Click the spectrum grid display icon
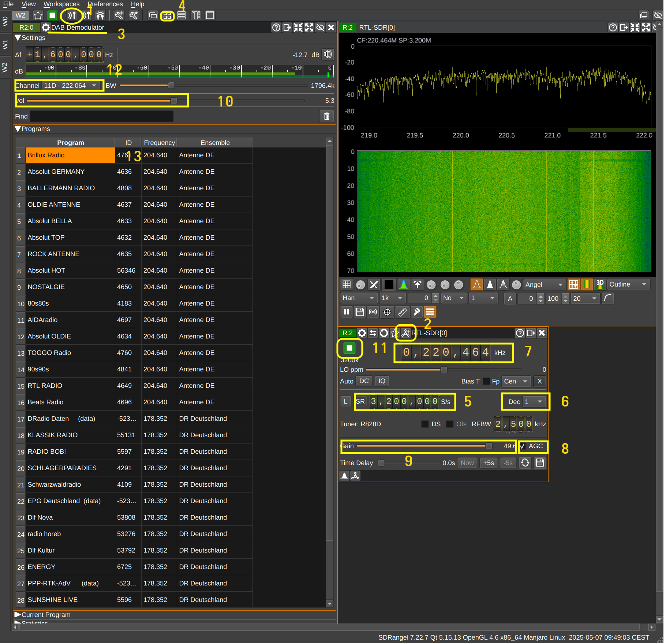The height and width of the screenshot is (644, 666). tap(346, 284)
